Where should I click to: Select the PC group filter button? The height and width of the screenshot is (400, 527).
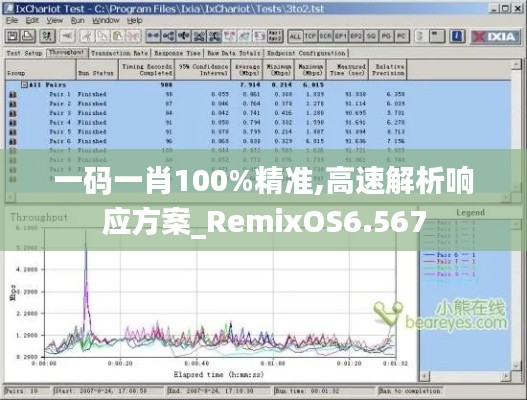point(401,36)
